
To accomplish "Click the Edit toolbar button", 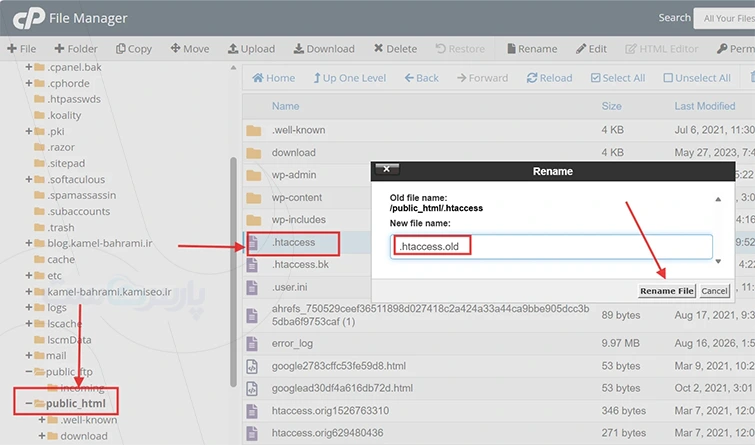I will tap(591, 49).
